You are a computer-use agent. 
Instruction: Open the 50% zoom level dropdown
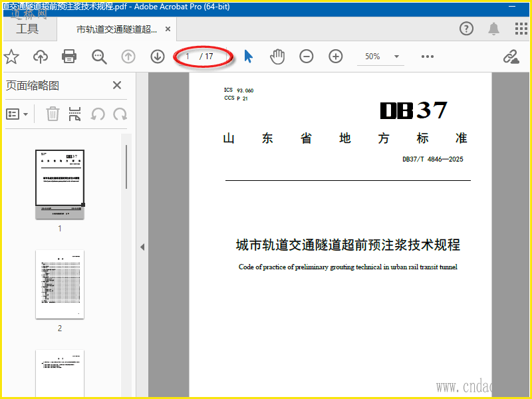coord(380,57)
